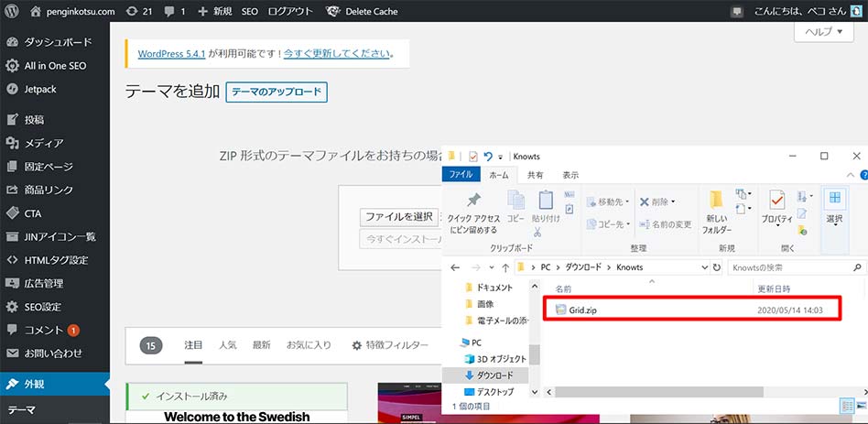Open コピー先 dropdown in ribbon
Screen dimensions: 868x424
pos(607,224)
